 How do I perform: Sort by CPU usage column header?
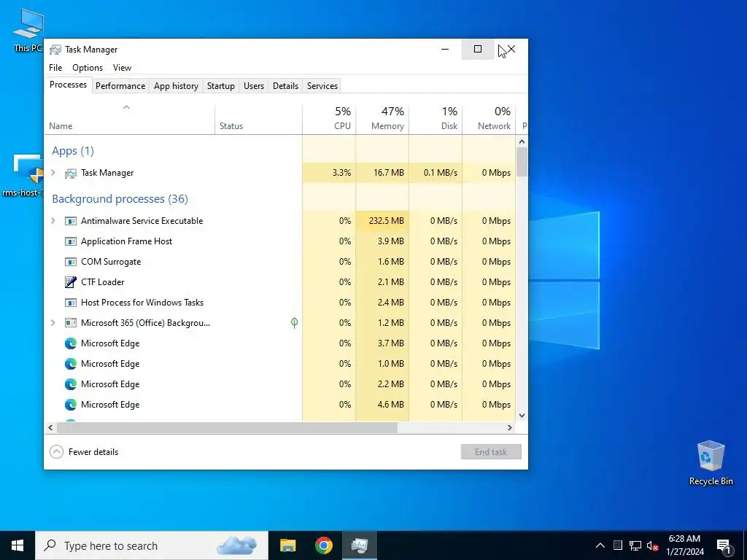pos(329,118)
